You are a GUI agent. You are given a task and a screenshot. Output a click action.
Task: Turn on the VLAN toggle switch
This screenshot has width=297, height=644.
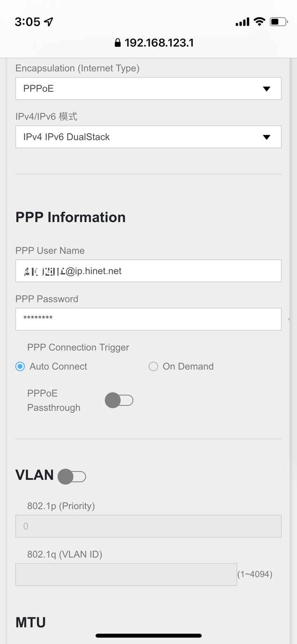[72, 476]
